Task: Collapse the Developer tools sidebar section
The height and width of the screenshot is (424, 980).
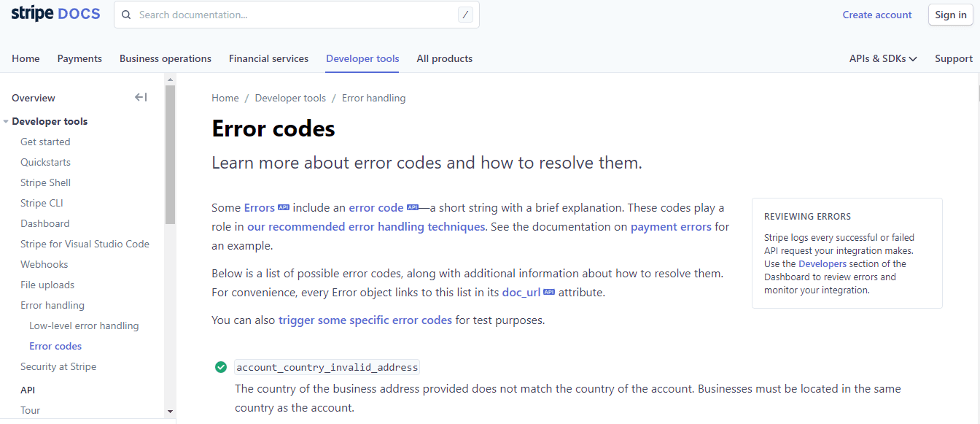Action: pos(6,122)
